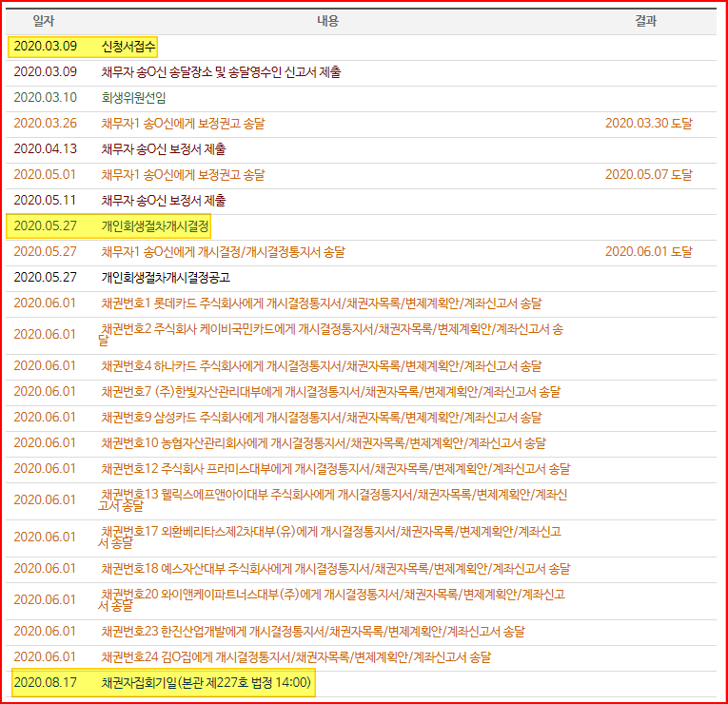Select the 신청서접수 entry
The height and width of the screenshot is (704, 728).
pos(128,47)
